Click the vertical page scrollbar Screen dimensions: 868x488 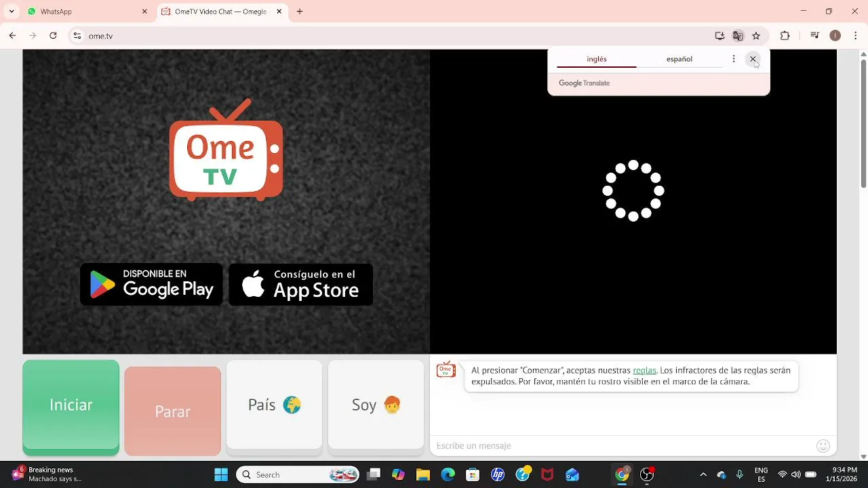click(863, 124)
